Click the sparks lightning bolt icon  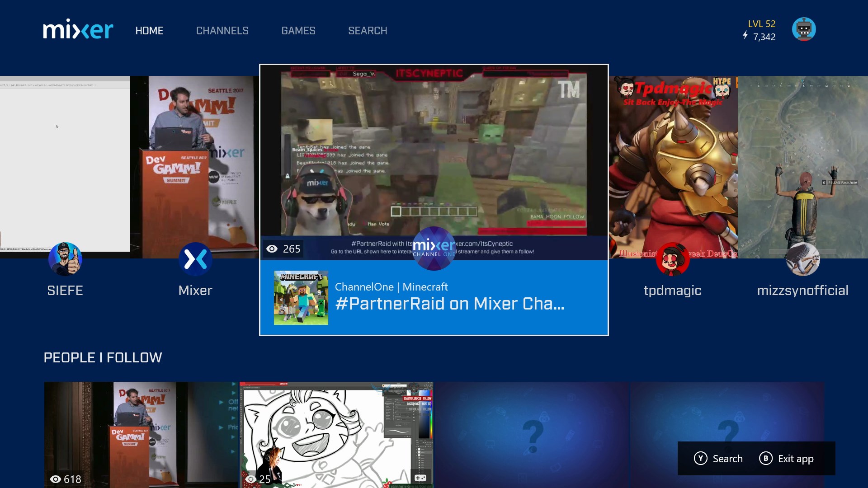click(x=745, y=35)
